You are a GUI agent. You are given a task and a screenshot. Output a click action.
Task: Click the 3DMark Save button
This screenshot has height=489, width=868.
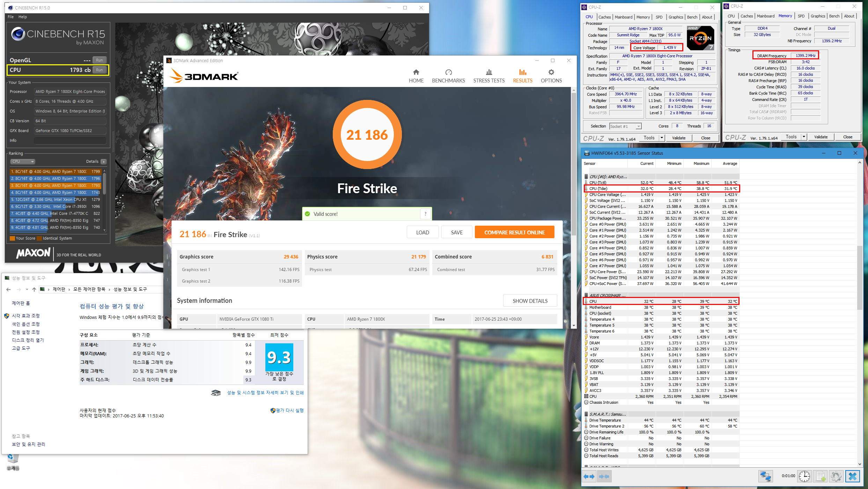pos(456,232)
